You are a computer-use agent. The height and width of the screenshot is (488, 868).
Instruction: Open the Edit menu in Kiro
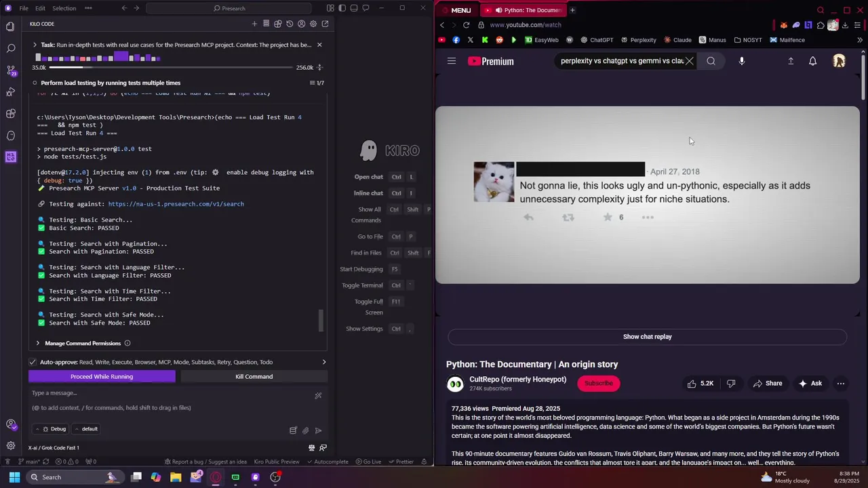point(40,8)
